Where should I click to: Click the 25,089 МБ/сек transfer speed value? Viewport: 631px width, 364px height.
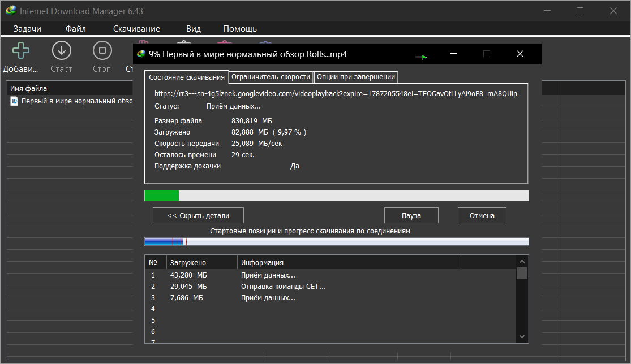click(x=257, y=144)
